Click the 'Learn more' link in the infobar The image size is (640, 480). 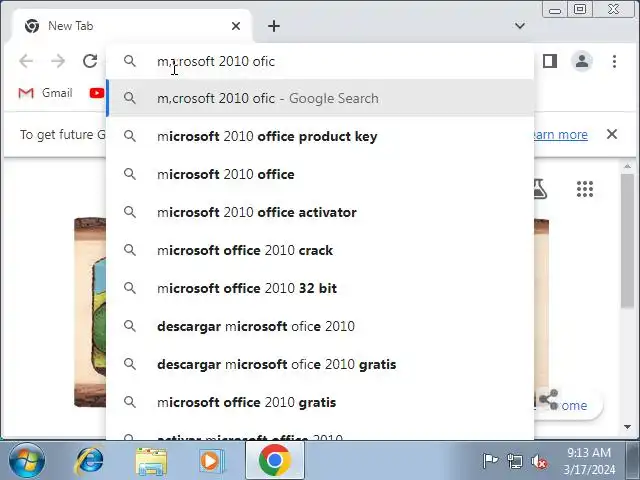tap(561, 134)
